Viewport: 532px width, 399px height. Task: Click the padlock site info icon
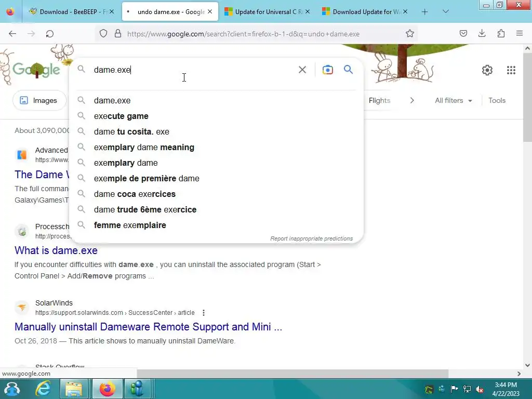pyautogui.click(x=118, y=34)
